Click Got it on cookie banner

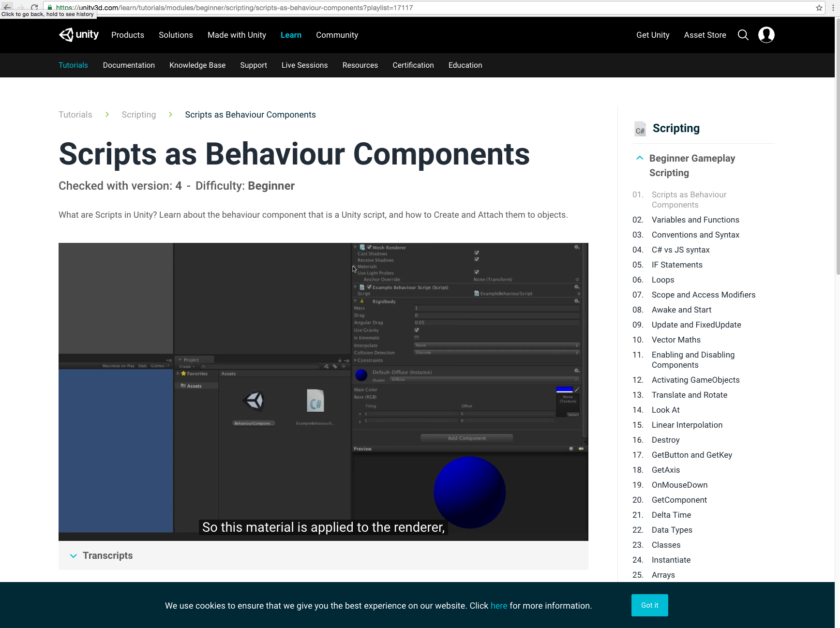[649, 605]
